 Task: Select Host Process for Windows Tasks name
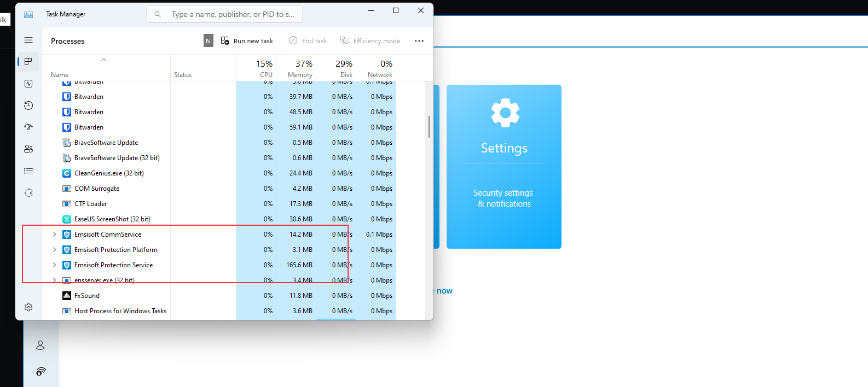click(x=120, y=311)
